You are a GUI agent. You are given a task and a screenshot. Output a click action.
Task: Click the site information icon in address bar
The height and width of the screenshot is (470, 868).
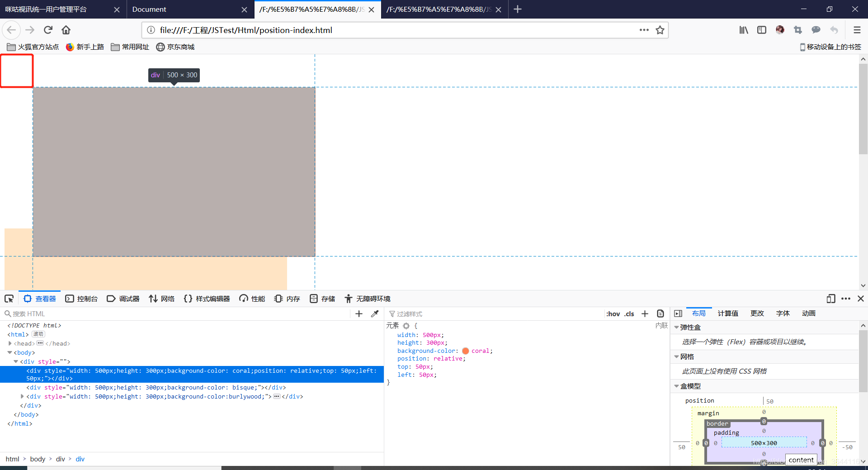[x=151, y=30]
